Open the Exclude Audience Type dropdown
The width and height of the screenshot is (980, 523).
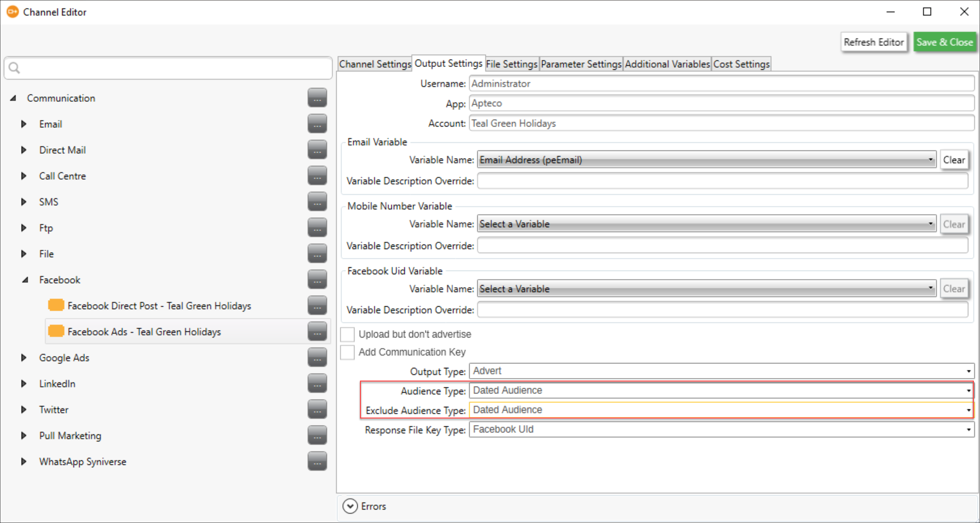721,410
